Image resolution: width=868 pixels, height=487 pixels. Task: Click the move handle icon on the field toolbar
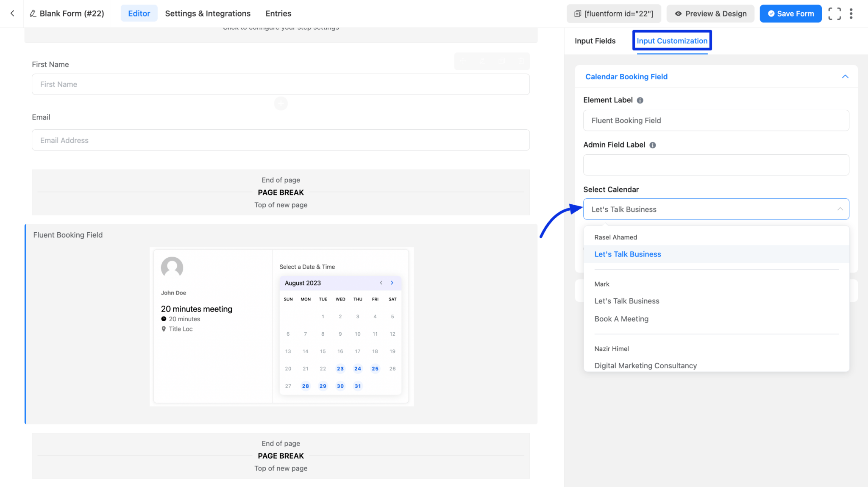click(x=463, y=61)
